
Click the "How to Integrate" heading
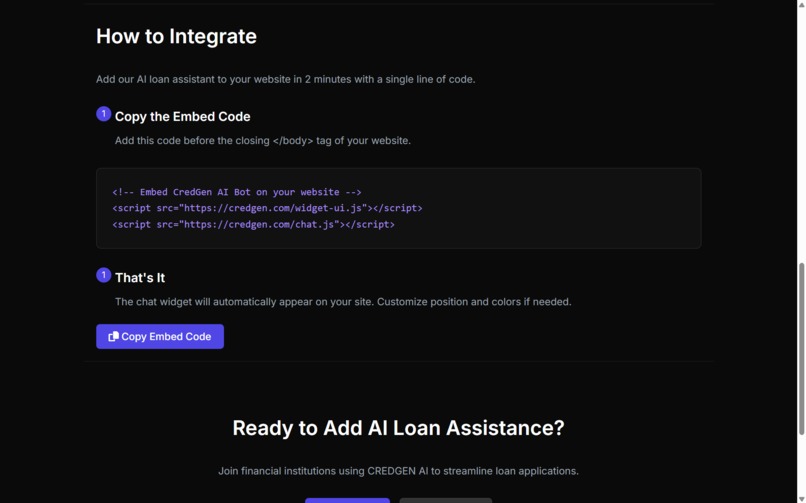(176, 36)
